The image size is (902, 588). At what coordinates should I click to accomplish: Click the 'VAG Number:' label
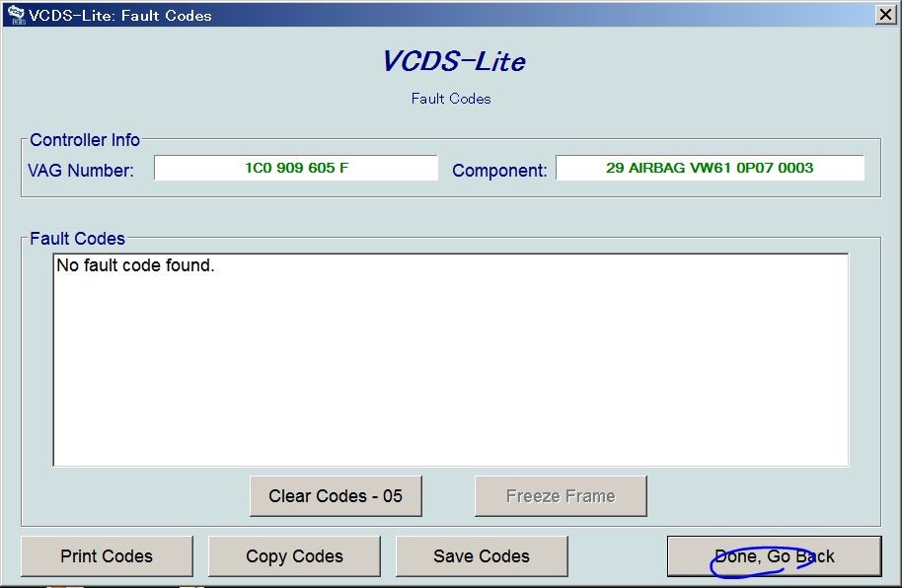tap(81, 171)
